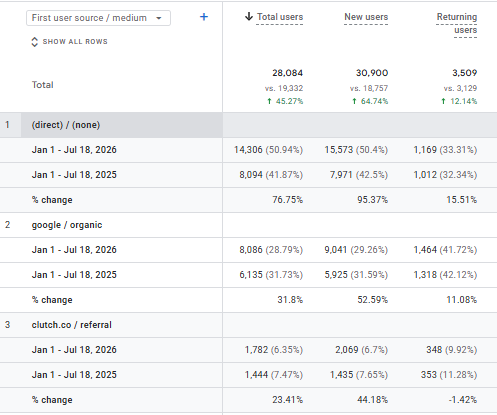Click google organic % change 31.8% cell
The height and width of the screenshot is (415, 497).
290,300
